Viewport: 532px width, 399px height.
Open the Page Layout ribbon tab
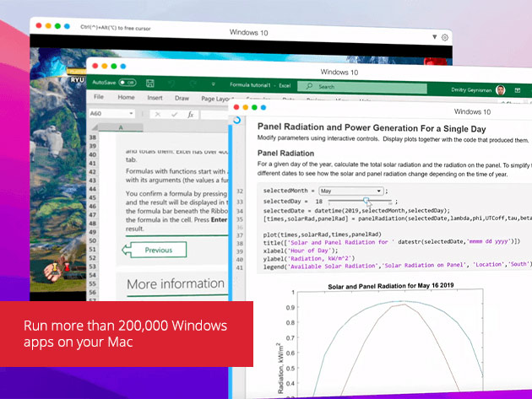pos(216,99)
